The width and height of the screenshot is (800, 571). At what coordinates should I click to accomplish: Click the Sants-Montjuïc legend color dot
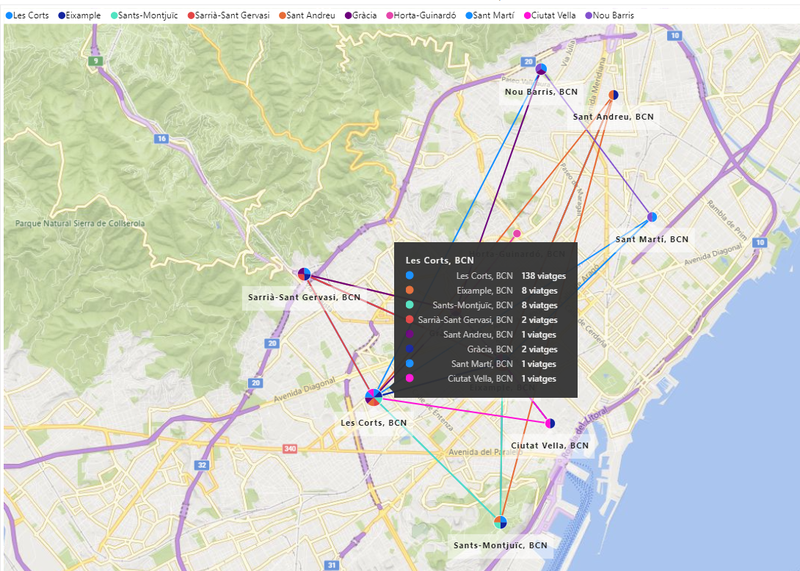[114, 16]
